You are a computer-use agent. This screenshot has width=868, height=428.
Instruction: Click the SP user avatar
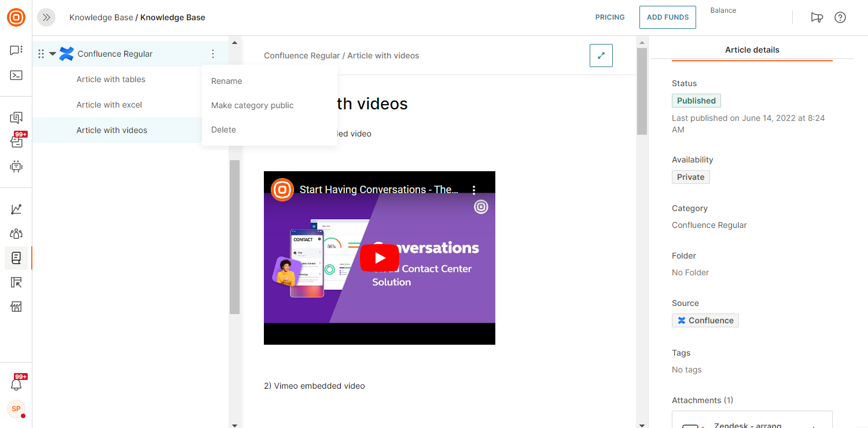(16, 409)
